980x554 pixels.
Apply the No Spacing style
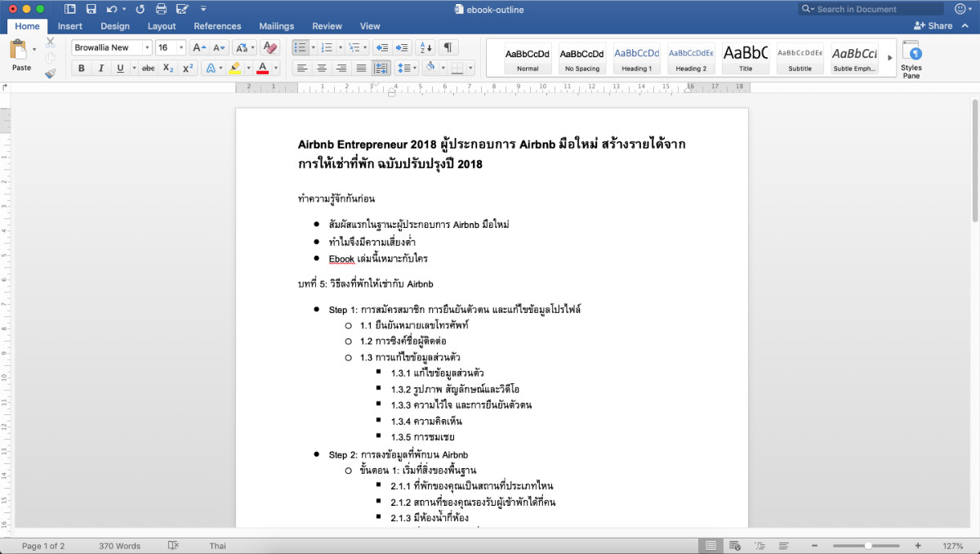coord(582,58)
